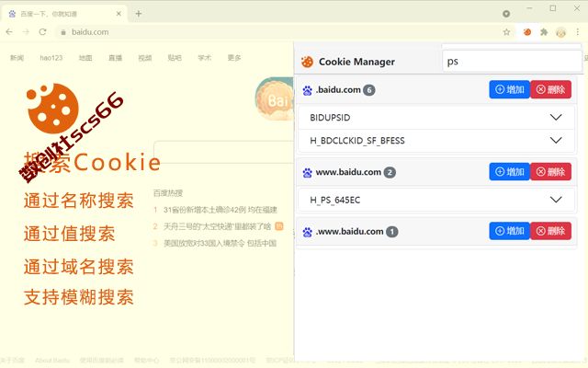The height and width of the screenshot is (368, 588).
Task: Delete cookies of the .www.baidu.com domain
Action: [550, 231]
